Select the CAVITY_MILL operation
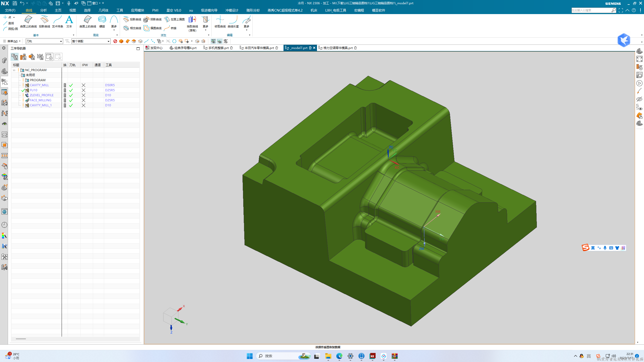Viewport: 644px width, 362px height. 39,85
